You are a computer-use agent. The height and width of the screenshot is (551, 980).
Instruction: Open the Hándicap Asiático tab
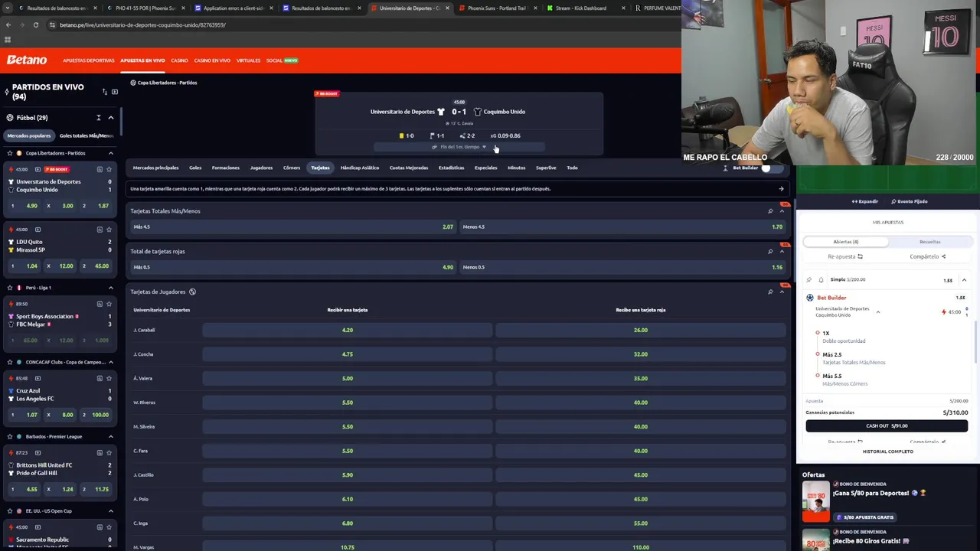point(360,168)
